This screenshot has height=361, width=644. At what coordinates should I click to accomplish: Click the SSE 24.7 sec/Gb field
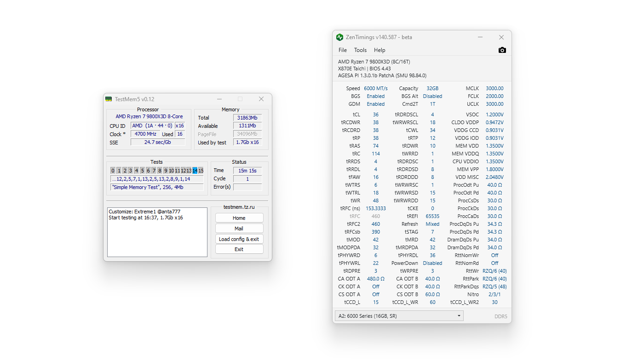pyautogui.click(x=158, y=143)
